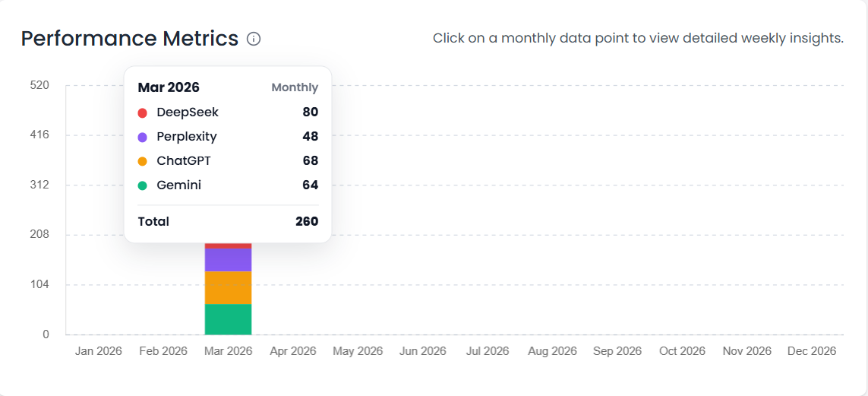Click the orange ChatGPT bar segment
The height and width of the screenshot is (396, 868).
(228, 287)
